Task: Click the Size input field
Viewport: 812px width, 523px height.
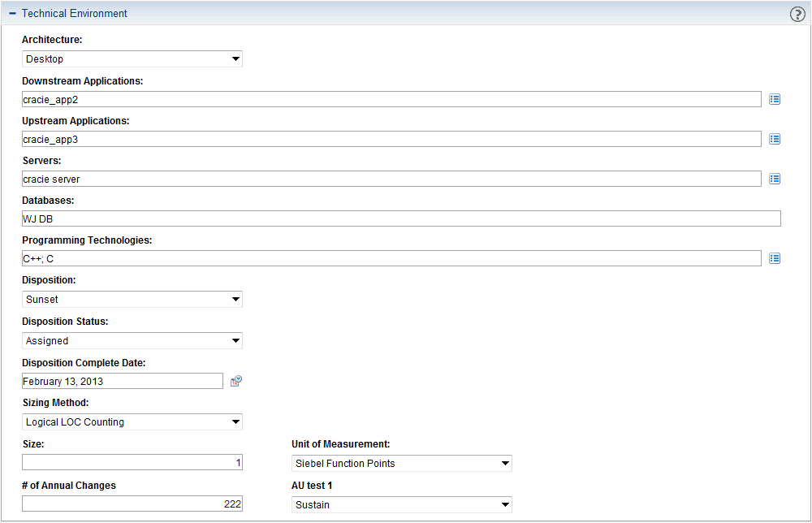Action: 132,463
